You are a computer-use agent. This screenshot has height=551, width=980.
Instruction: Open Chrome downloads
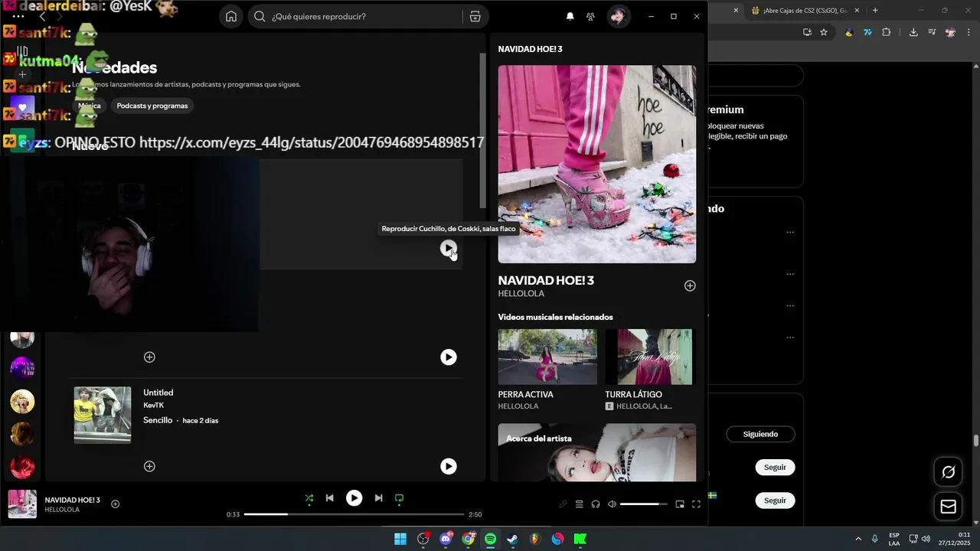pos(913,32)
